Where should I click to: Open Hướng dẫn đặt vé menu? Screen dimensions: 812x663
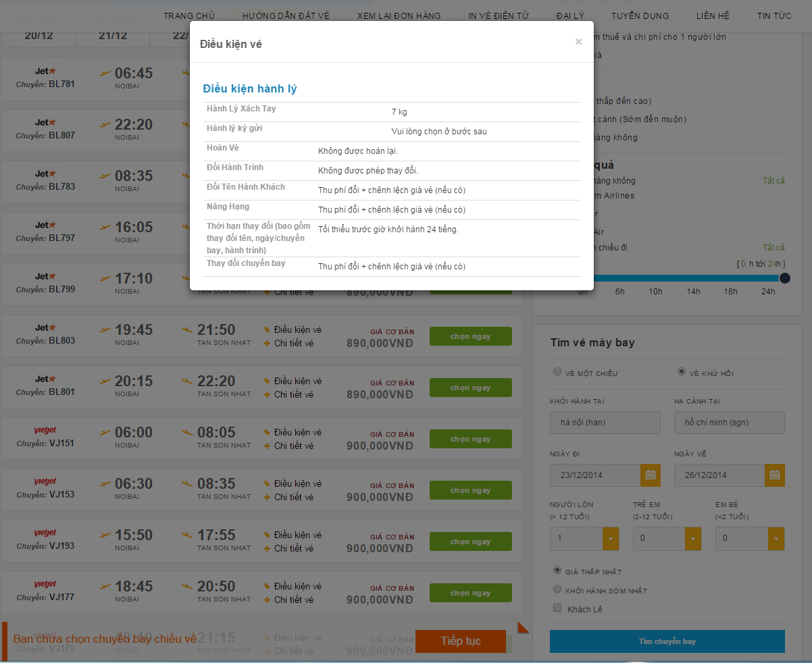tap(286, 16)
